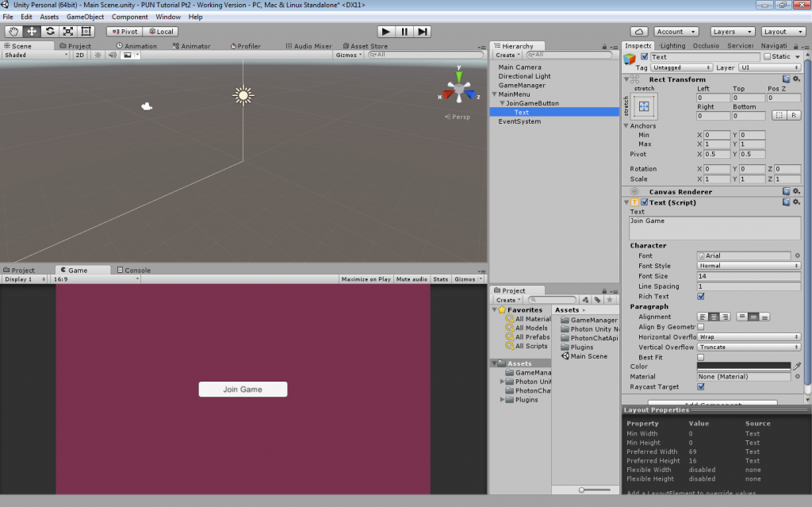This screenshot has height=507, width=812.
Task: Disable the Raycast Target checkbox
Action: 703,386
